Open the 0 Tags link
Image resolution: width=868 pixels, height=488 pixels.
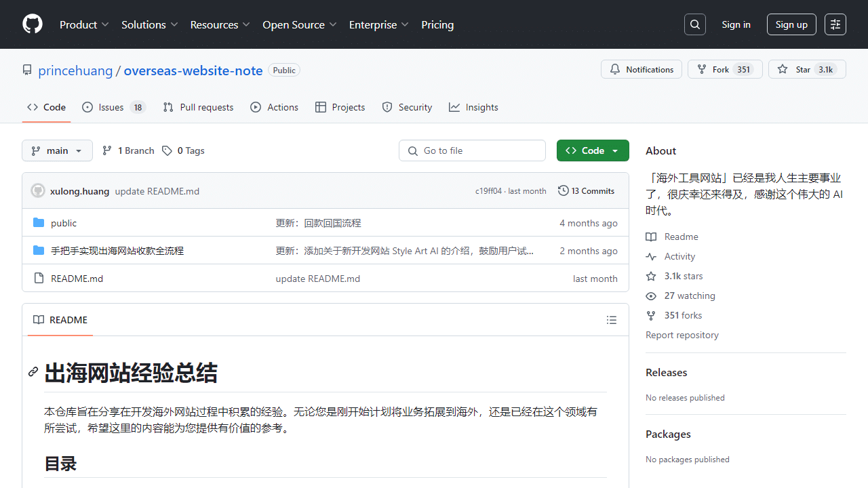click(x=183, y=150)
